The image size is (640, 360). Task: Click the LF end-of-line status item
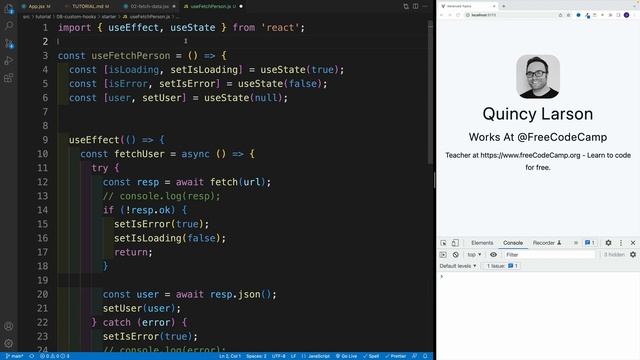(x=293, y=356)
